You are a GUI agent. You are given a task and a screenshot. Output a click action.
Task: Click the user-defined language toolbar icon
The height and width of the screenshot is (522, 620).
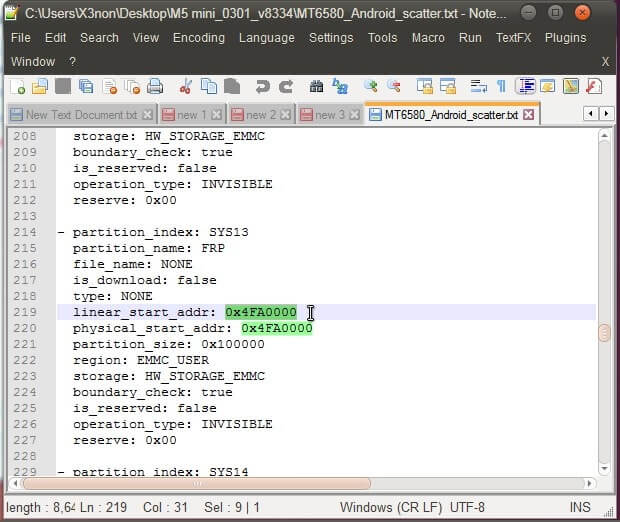click(548, 86)
